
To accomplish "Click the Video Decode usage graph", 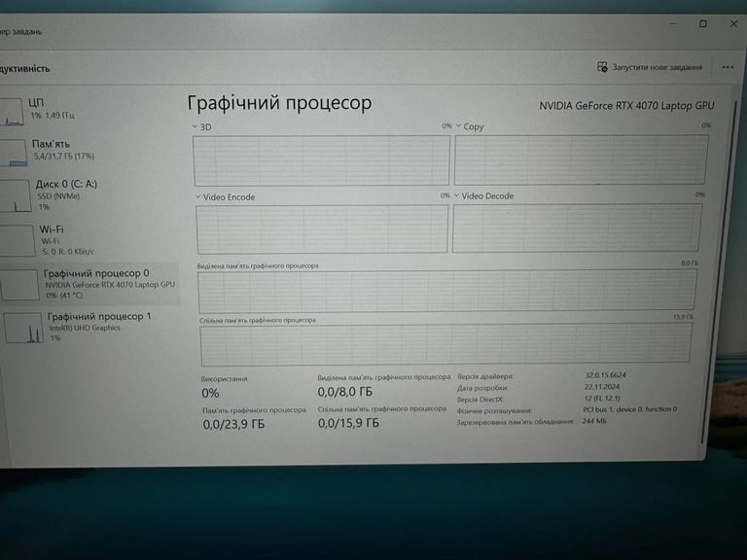I will coord(577,227).
